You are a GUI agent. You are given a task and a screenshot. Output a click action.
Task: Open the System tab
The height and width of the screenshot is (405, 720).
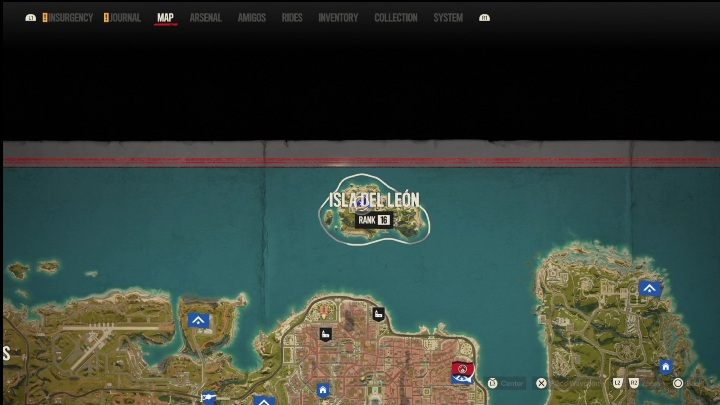pos(448,18)
